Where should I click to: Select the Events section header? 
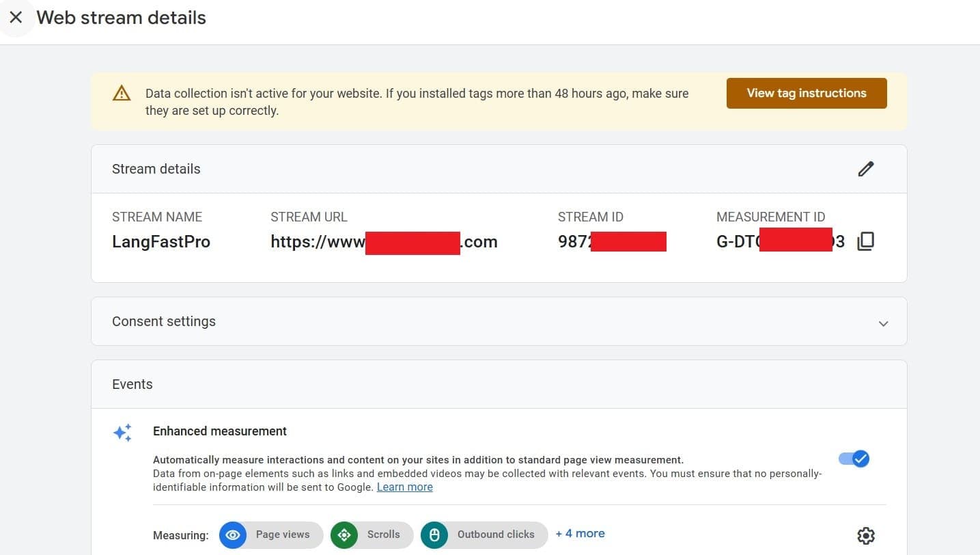click(132, 384)
